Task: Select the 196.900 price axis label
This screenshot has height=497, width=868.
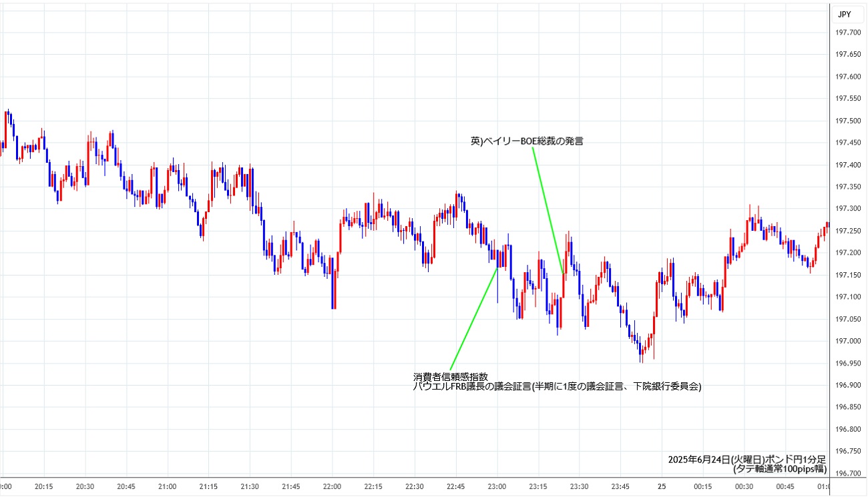Action: coord(848,385)
